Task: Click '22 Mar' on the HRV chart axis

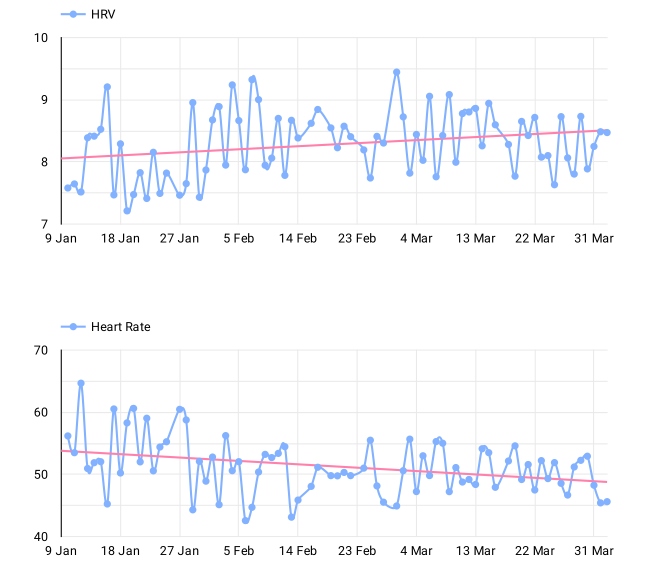Action: click(x=535, y=238)
